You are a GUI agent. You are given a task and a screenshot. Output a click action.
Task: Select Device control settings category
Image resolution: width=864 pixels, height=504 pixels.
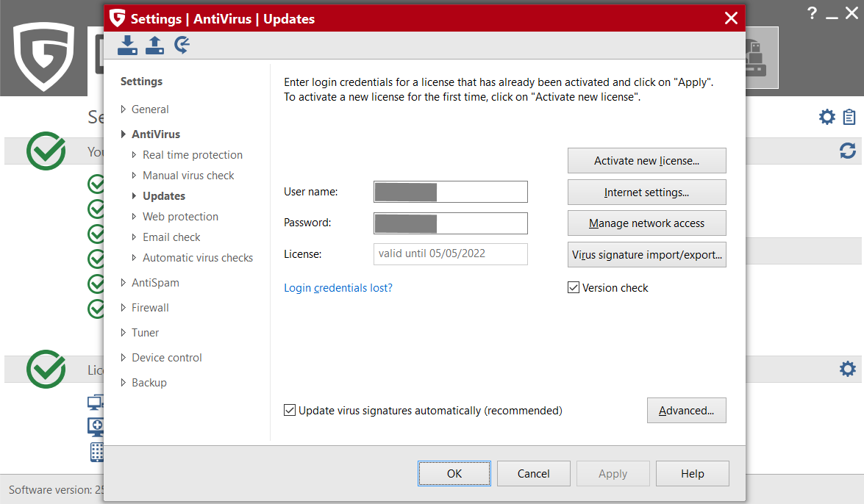pyautogui.click(x=166, y=358)
